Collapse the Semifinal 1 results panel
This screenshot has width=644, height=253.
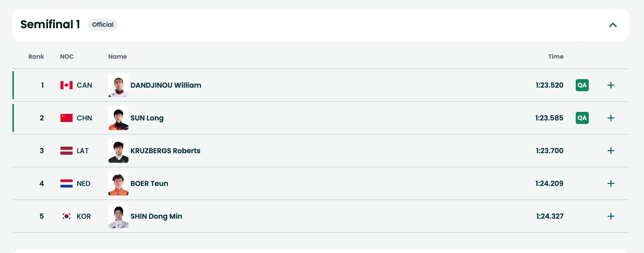click(613, 25)
